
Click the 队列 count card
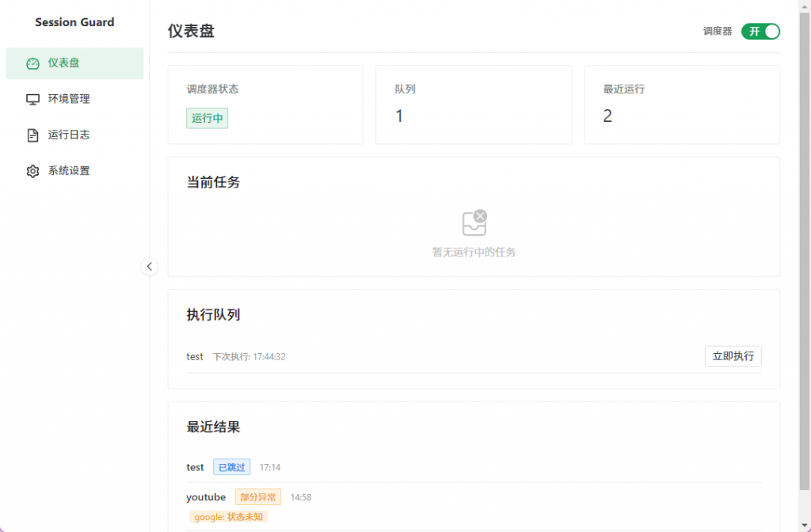pos(473,104)
